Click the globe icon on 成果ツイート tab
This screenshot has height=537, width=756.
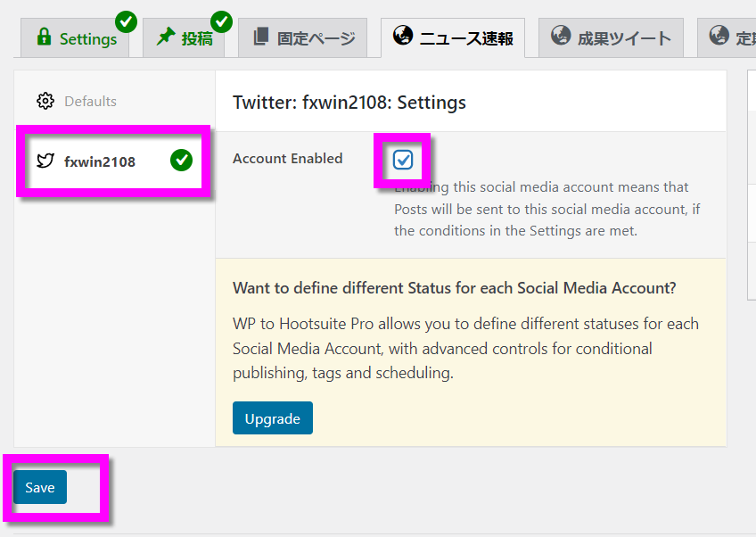click(x=561, y=35)
